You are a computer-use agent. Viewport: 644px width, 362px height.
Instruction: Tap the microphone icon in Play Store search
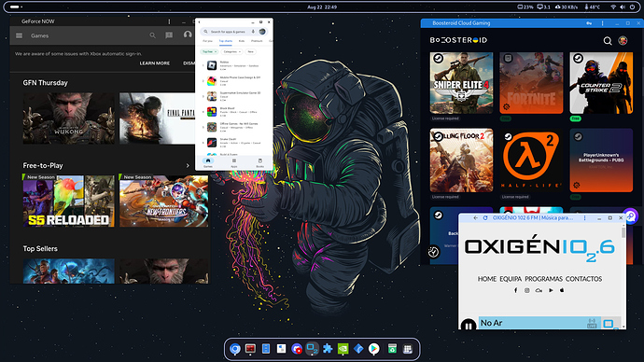coord(253,32)
